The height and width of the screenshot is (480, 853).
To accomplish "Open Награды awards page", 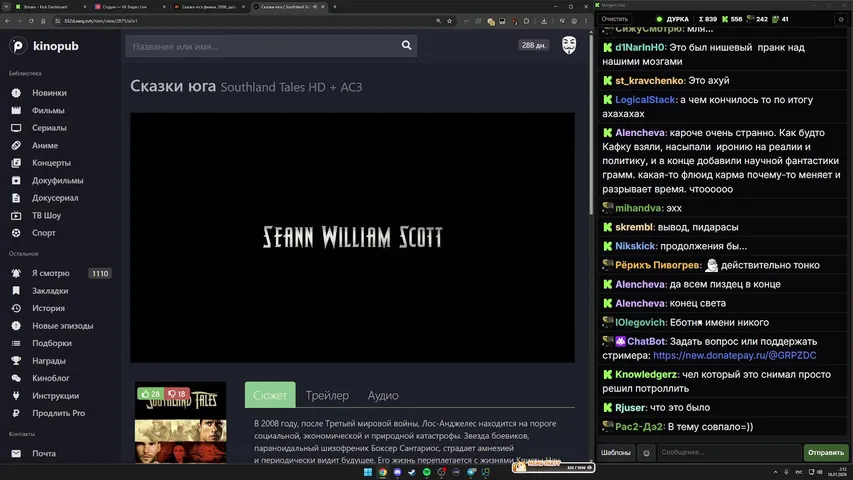I will 48,360.
